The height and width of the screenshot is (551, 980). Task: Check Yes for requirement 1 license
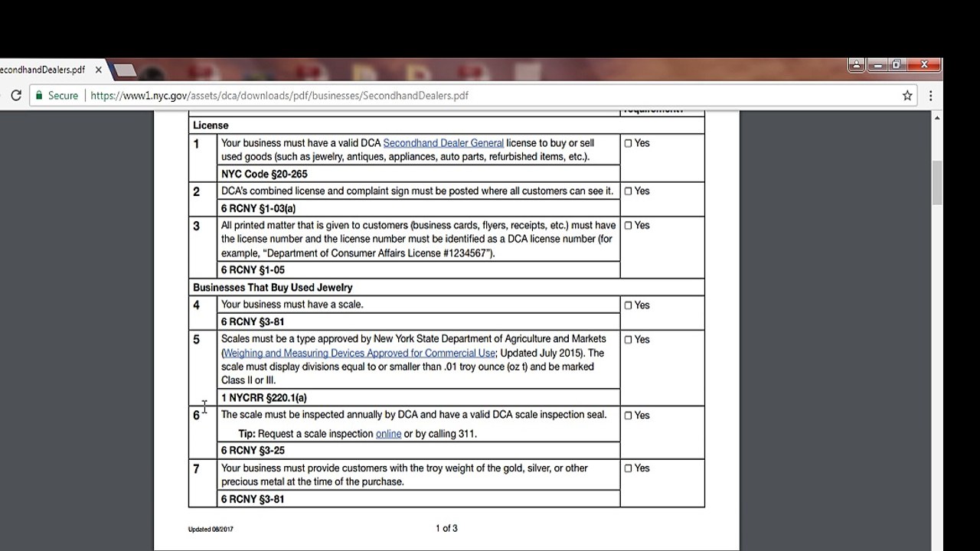click(x=628, y=143)
